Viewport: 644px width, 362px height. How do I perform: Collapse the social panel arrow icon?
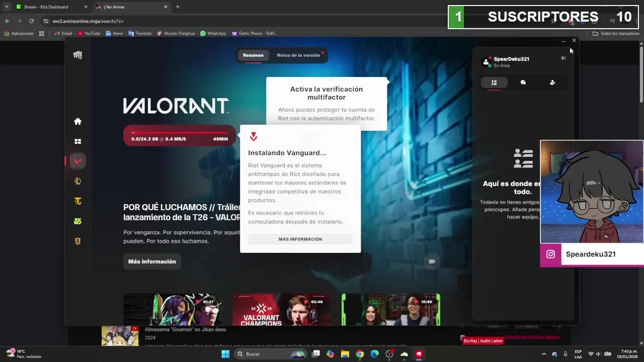(x=563, y=58)
